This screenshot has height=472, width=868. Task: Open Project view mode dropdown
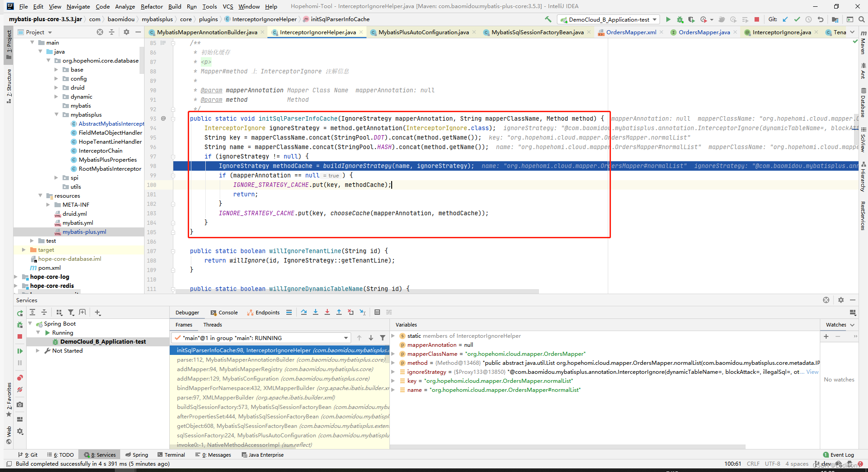click(x=50, y=32)
